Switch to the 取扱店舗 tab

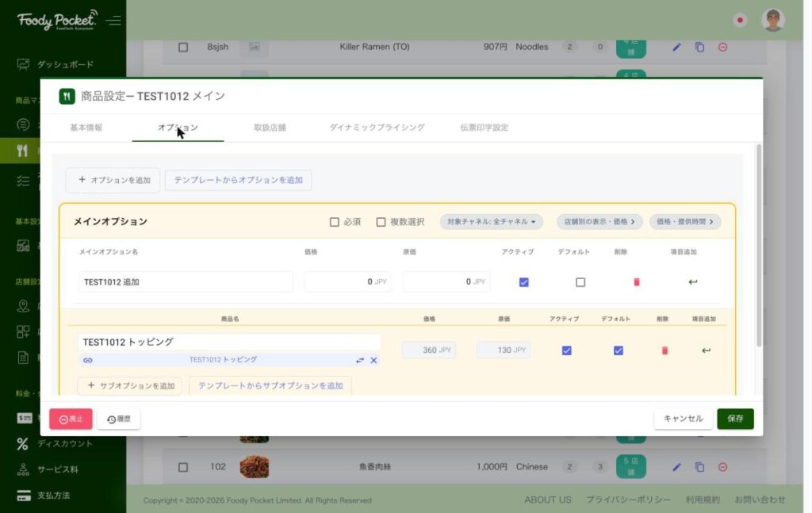(x=270, y=128)
